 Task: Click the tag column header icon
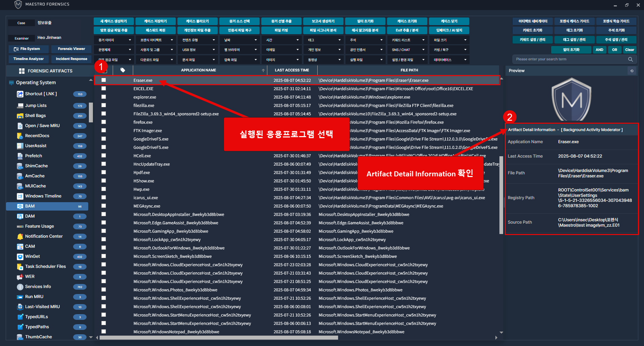pyautogui.click(x=123, y=70)
